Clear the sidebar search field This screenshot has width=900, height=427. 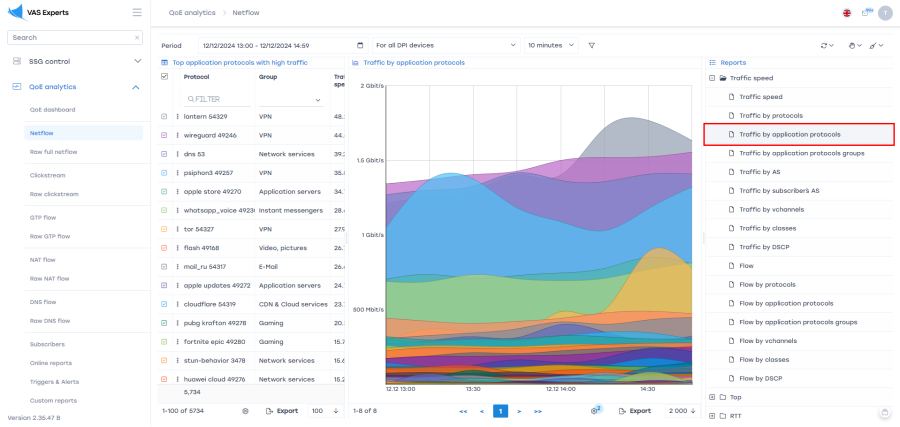[137, 37]
